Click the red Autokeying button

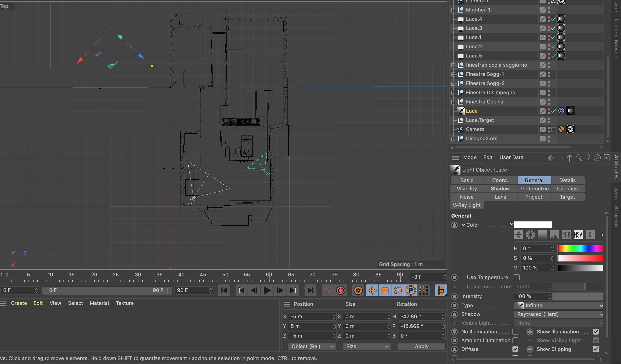click(341, 291)
